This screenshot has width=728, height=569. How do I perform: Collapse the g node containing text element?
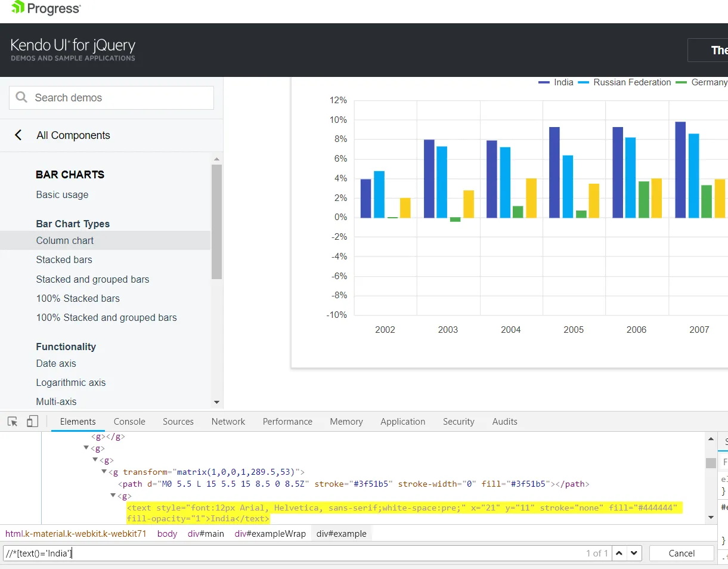[x=113, y=496]
